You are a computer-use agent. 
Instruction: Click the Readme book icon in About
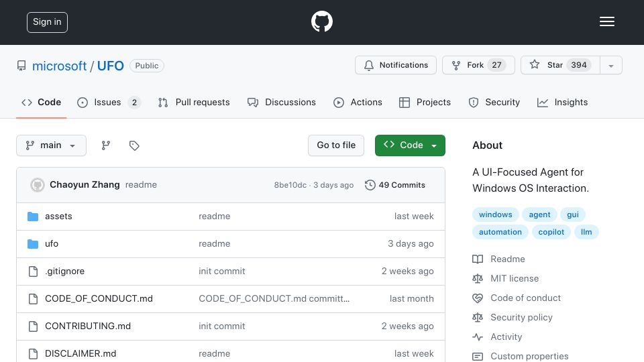coord(478,259)
